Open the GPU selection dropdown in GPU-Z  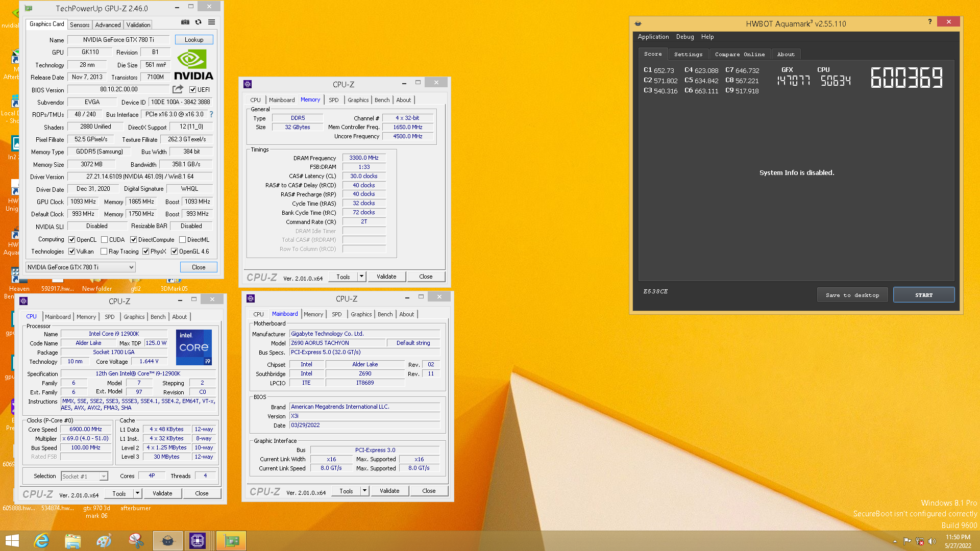coord(81,267)
